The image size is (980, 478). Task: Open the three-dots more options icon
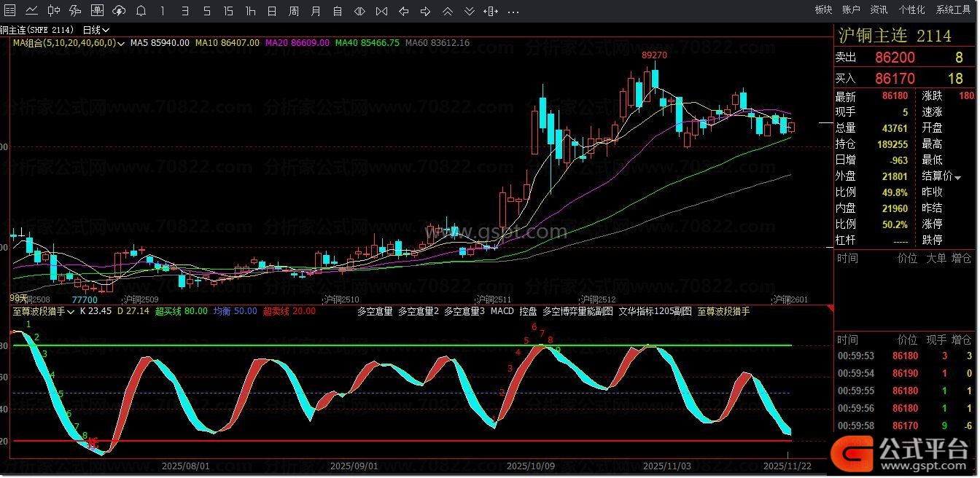[x=513, y=11]
